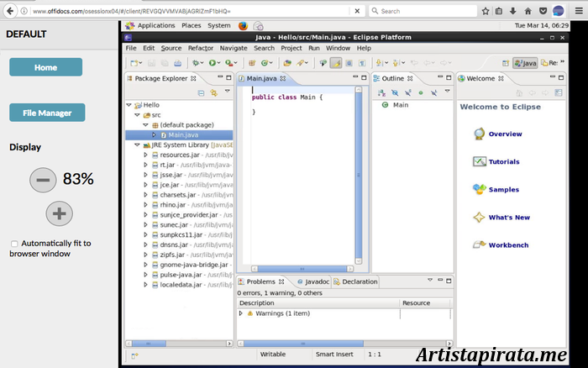The height and width of the screenshot is (368, 588).
Task: Expand the rt.jar library node
Action: (145, 165)
